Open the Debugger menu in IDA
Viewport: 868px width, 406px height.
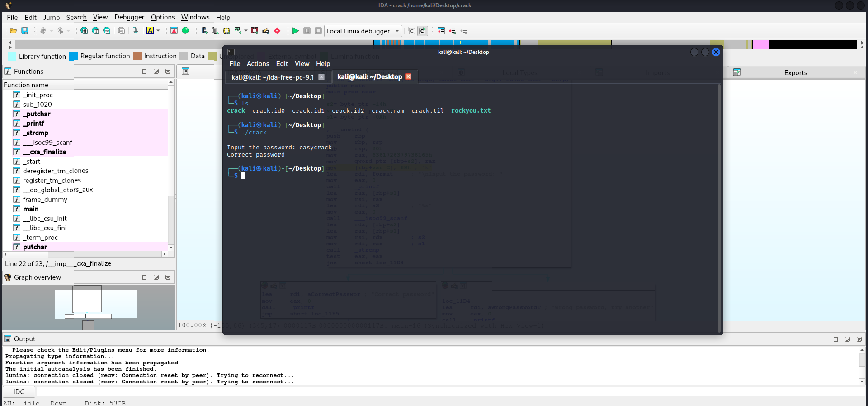(x=129, y=17)
